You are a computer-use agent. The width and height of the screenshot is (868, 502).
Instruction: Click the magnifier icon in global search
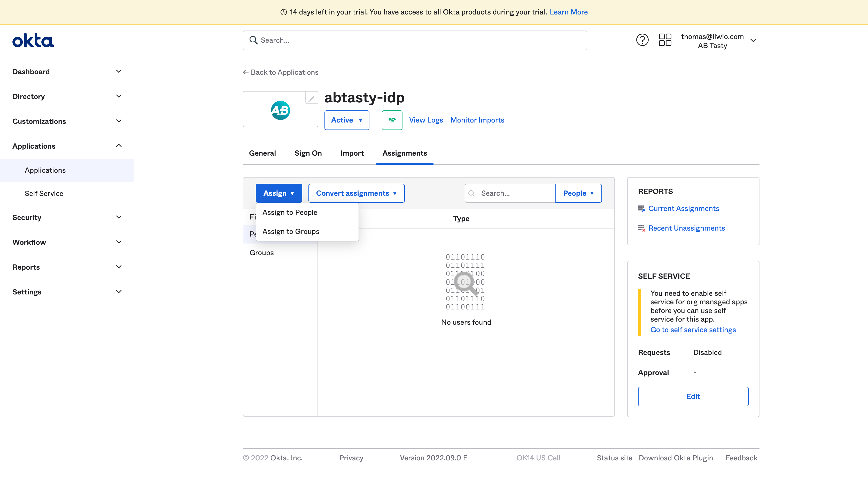[x=253, y=40]
